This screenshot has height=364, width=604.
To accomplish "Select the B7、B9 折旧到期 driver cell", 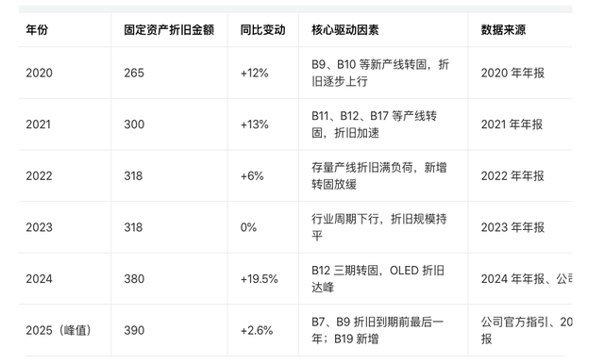I will click(377, 330).
